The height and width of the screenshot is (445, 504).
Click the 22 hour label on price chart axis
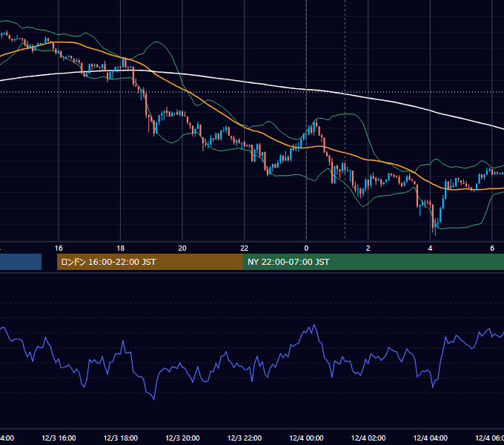coord(245,248)
